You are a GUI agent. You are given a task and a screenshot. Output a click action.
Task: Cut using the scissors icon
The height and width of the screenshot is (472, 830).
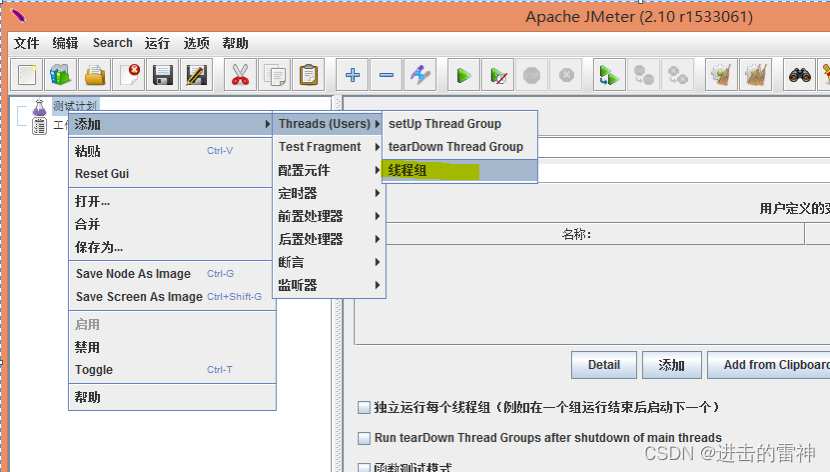point(240,75)
